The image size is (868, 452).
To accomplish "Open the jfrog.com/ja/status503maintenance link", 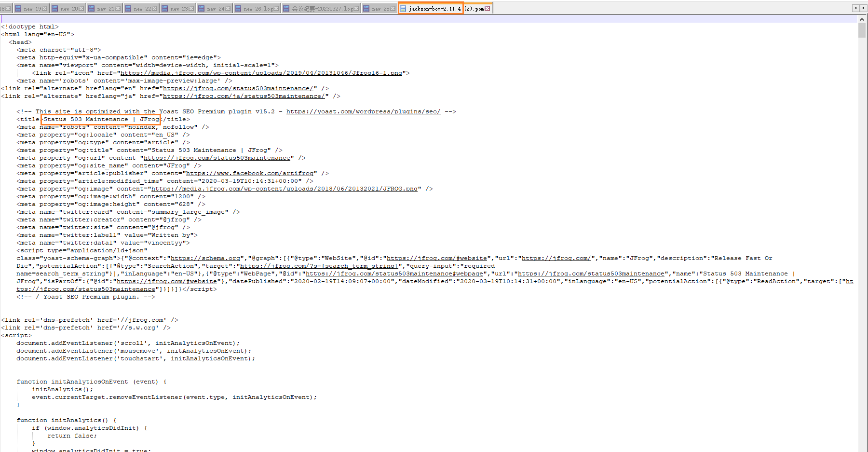I will (x=244, y=96).
